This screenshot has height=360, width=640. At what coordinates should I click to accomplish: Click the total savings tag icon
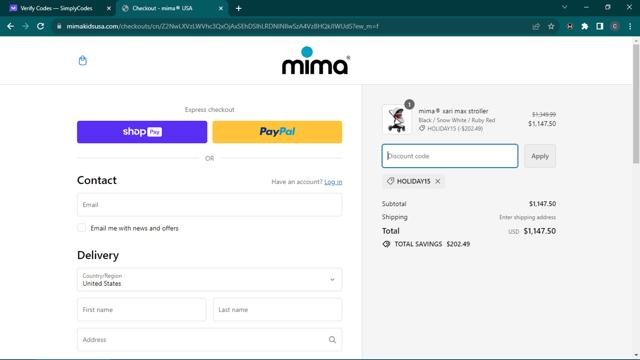(386, 244)
